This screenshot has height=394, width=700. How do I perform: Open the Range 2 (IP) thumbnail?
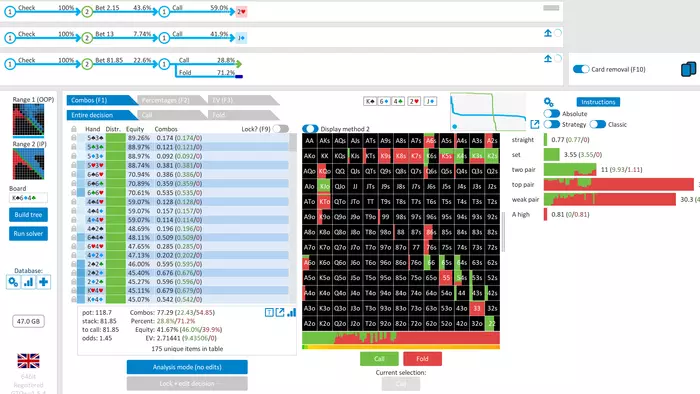[x=28, y=164]
